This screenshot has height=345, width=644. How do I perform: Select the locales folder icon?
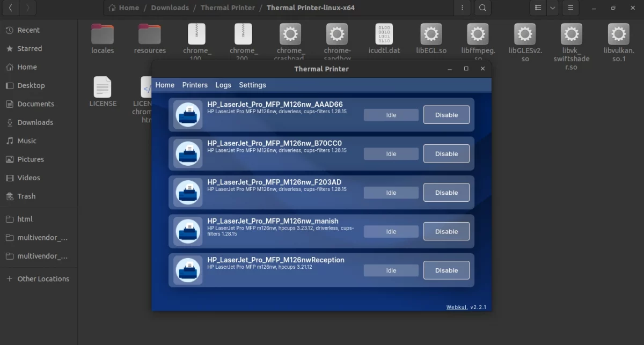coord(103,34)
